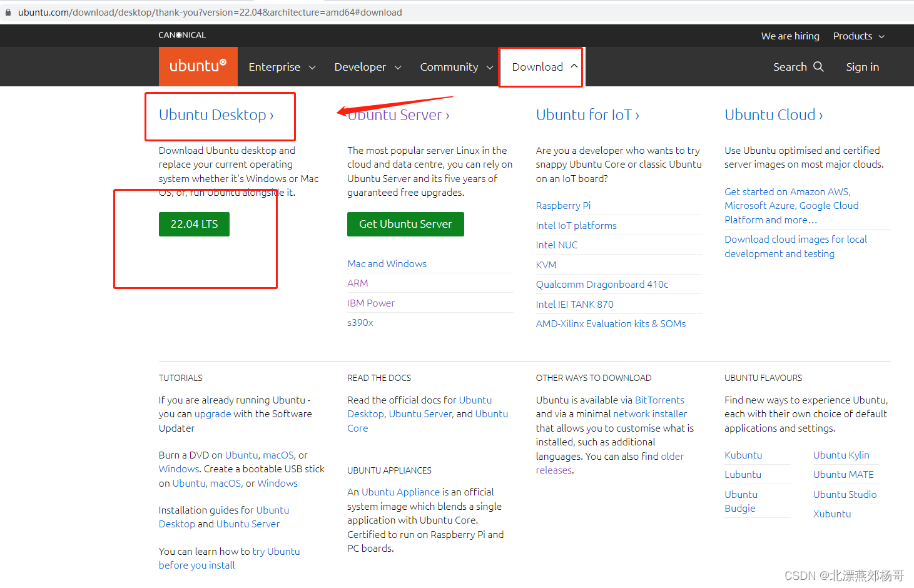
Task: Click macOS link after Burn a DVD on
Action: (278, 455)
